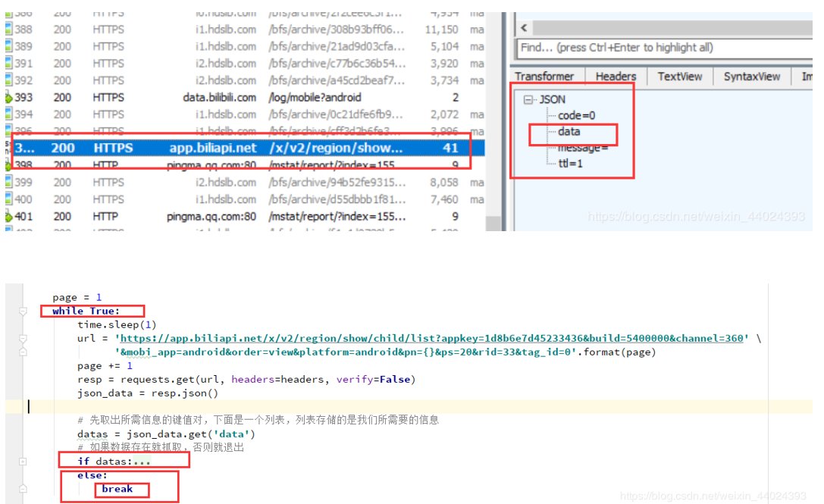Image resolution: width=824 pixels, height=504 pixels.
Task: Click body size 8,058 in row 399
Action: (444, 183)
